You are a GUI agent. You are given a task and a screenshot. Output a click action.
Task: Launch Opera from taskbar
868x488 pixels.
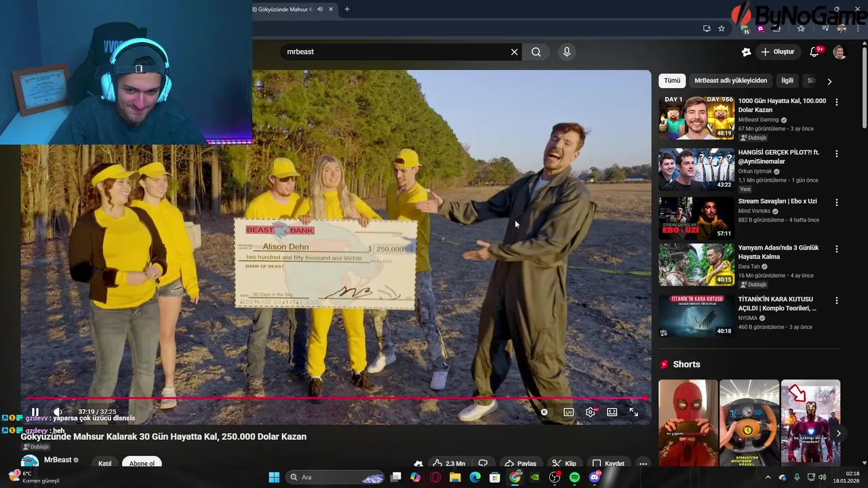point(435,477)
